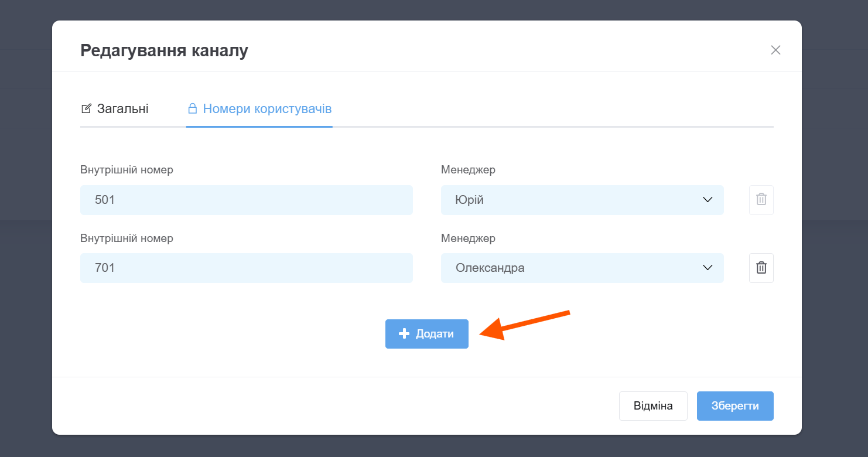The image size is (868, 457).
Task: Click the lock icon beside Номери користувачів
Action: tap(192, 109)
